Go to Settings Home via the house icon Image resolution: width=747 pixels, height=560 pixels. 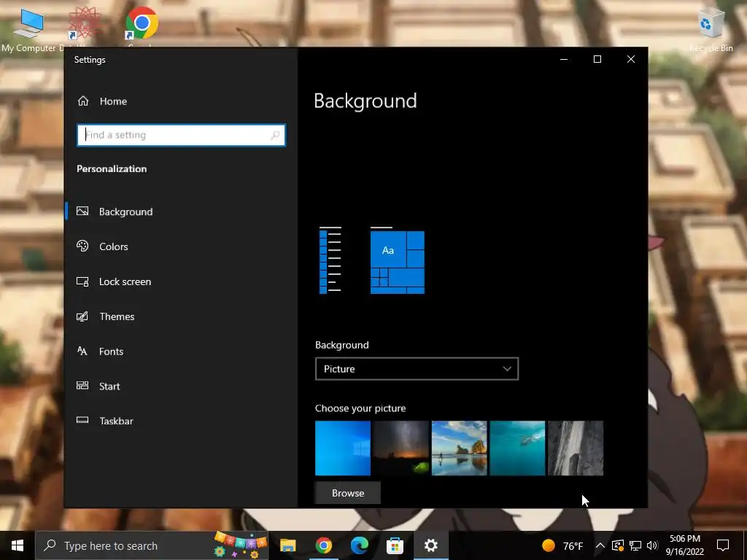coord(83,101)
